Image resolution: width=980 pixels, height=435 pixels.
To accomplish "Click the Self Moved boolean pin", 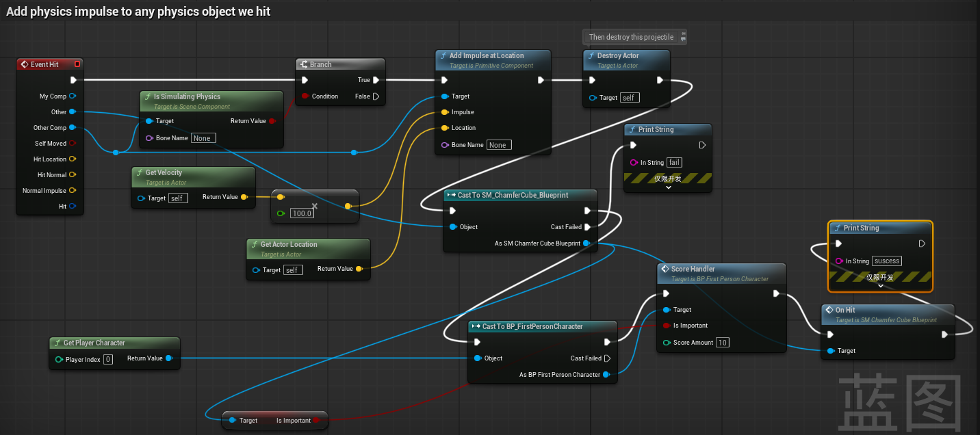I will click(73, 144).
